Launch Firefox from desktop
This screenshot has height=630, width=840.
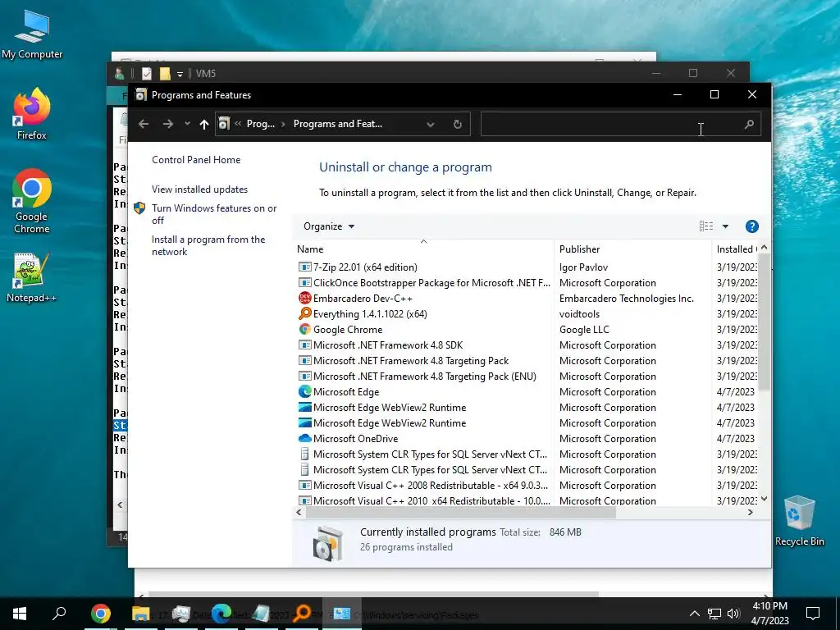coord(32,115)
